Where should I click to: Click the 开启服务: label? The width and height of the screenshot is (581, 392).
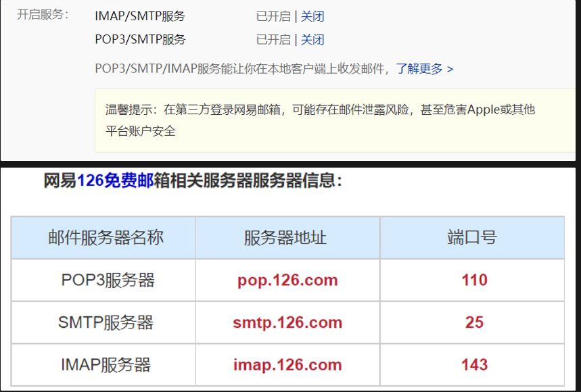pos(43,15)
